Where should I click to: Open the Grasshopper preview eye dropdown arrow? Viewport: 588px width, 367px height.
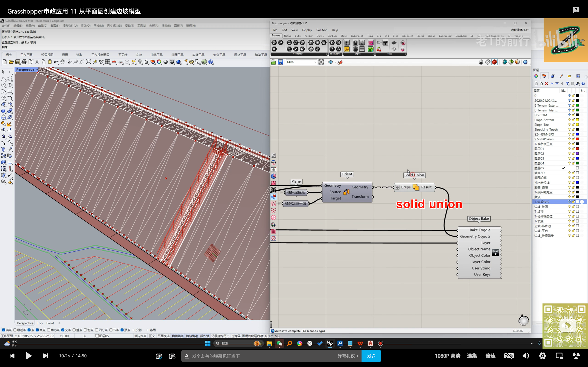pos(335,62)
